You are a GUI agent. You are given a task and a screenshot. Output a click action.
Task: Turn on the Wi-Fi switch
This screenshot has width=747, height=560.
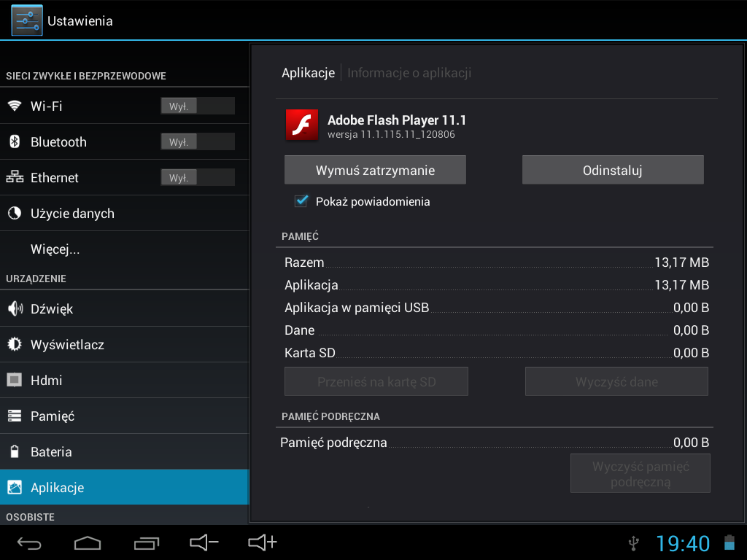pyautogui.click(x=198, y=106)
